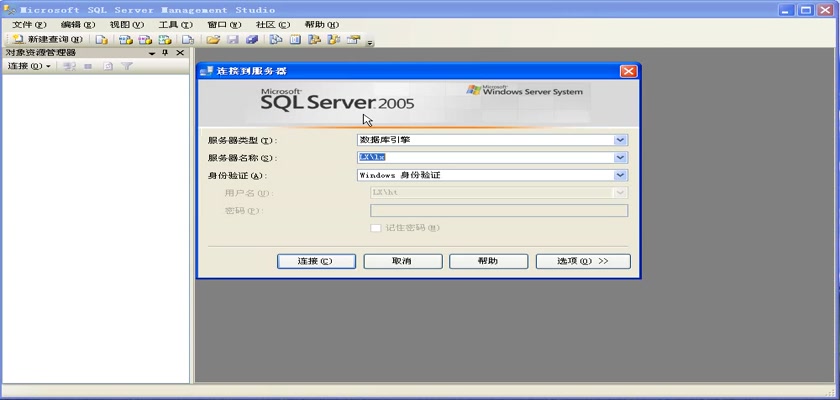This screenshot has width=840, height=400.
Task: Open the Object Explorer window position arrow
Action: coord(152,53)
